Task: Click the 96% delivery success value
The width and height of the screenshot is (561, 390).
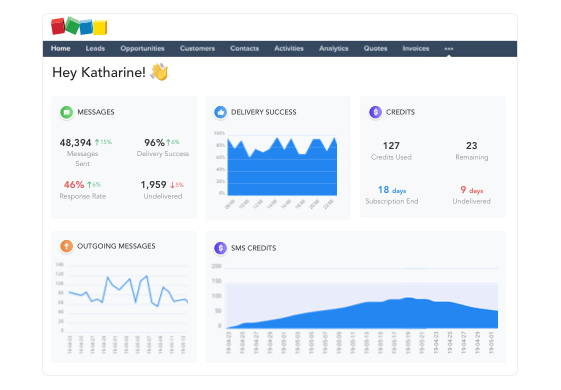Action: (154, 143)
